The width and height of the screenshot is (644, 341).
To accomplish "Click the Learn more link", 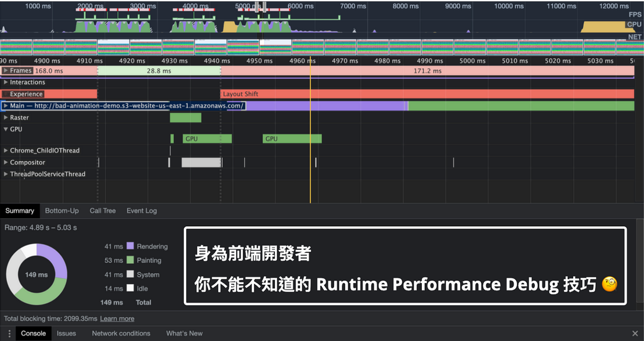I will click(117, 318).
